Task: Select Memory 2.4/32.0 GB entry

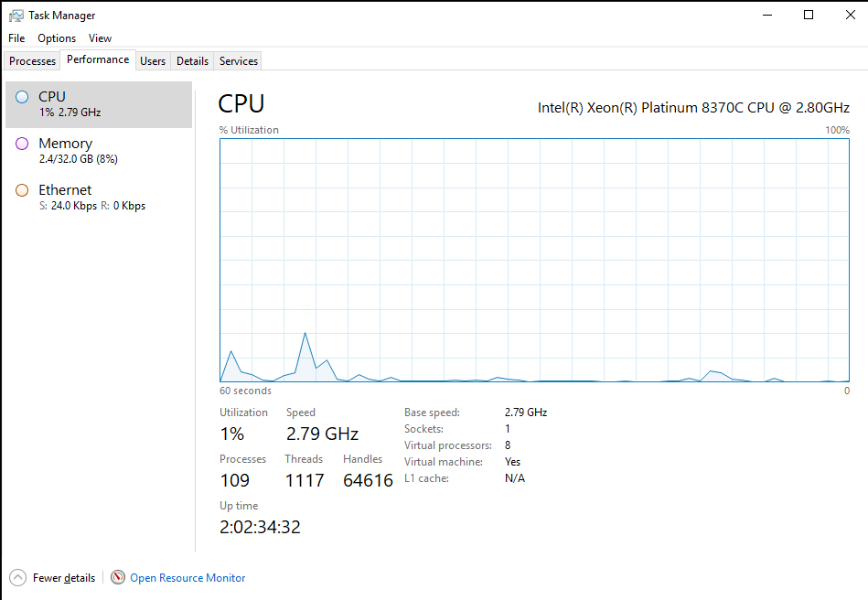Action: click(99, 151)
